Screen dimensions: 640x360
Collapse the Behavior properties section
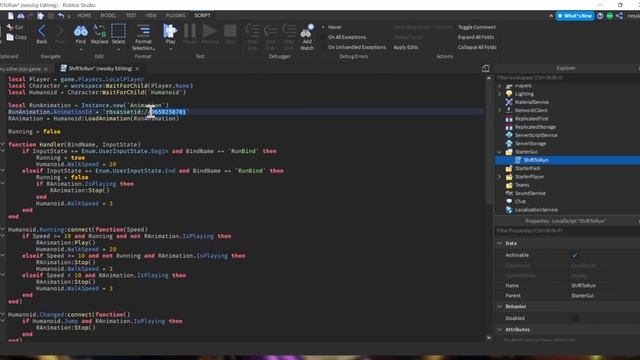pos(500,307)
